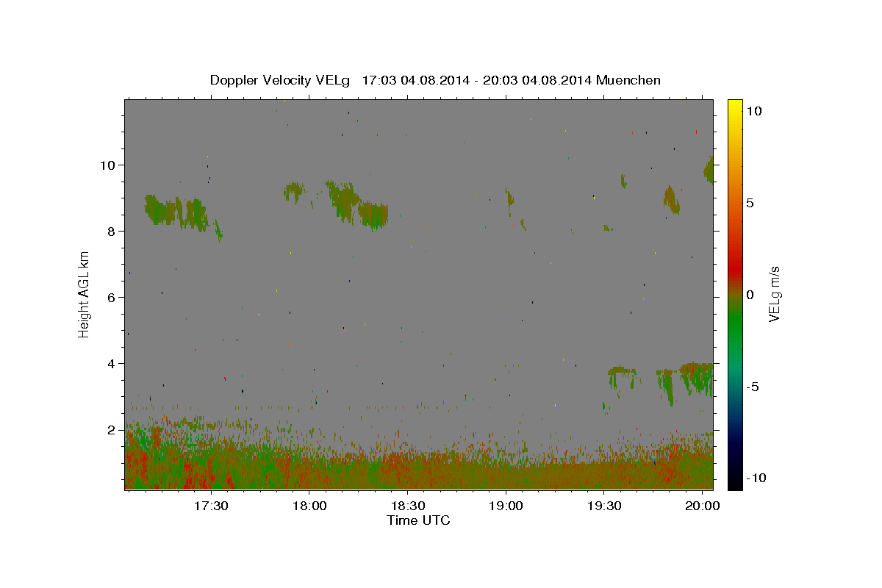The width and height of the screenshot is (882, 588).
Task: Click the small cloud echo near 17:55 at 9 km
Action: pos(294,192)
